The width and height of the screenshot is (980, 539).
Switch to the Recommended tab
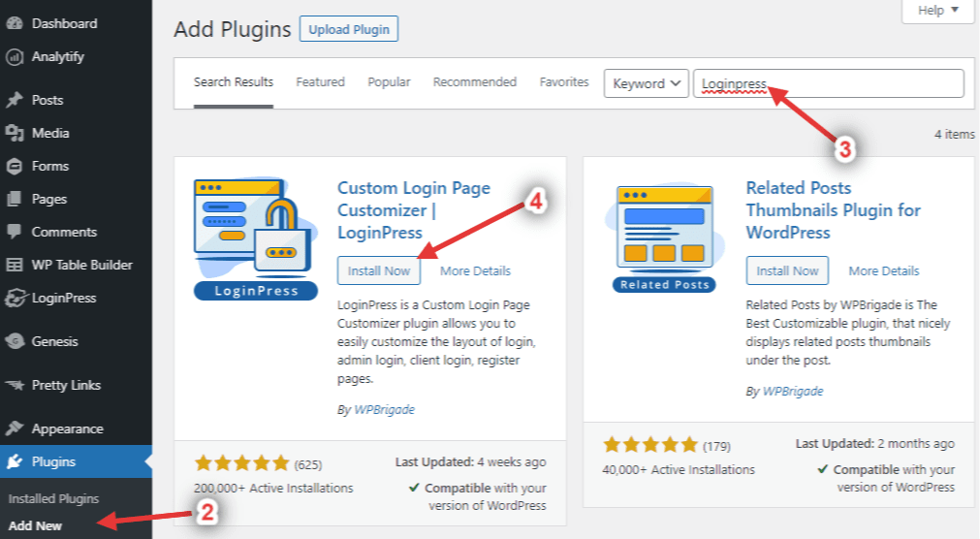474,81
